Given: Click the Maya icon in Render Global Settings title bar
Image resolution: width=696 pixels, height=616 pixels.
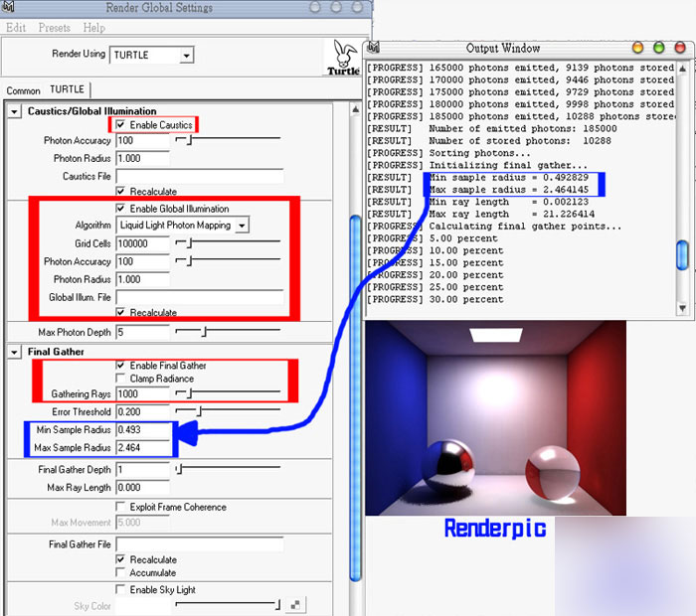Looking at the screenshot, I should tap(9, 7).
